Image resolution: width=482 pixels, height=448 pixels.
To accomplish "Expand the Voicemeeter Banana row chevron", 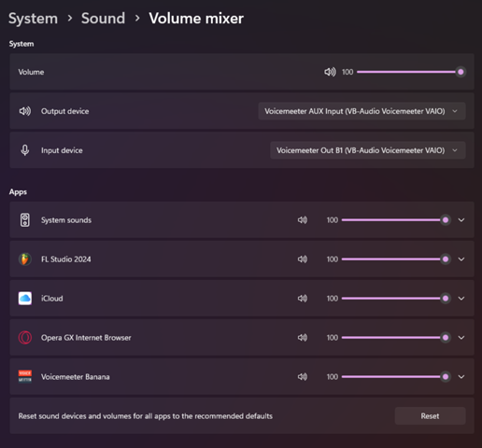I will (461, 377).
